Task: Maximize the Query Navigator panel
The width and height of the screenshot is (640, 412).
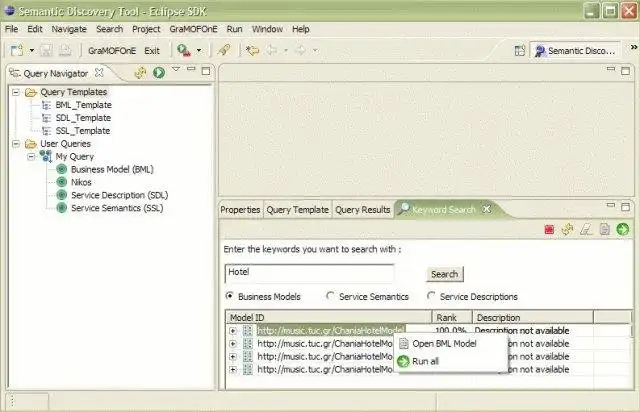Action: pos(206,71)
